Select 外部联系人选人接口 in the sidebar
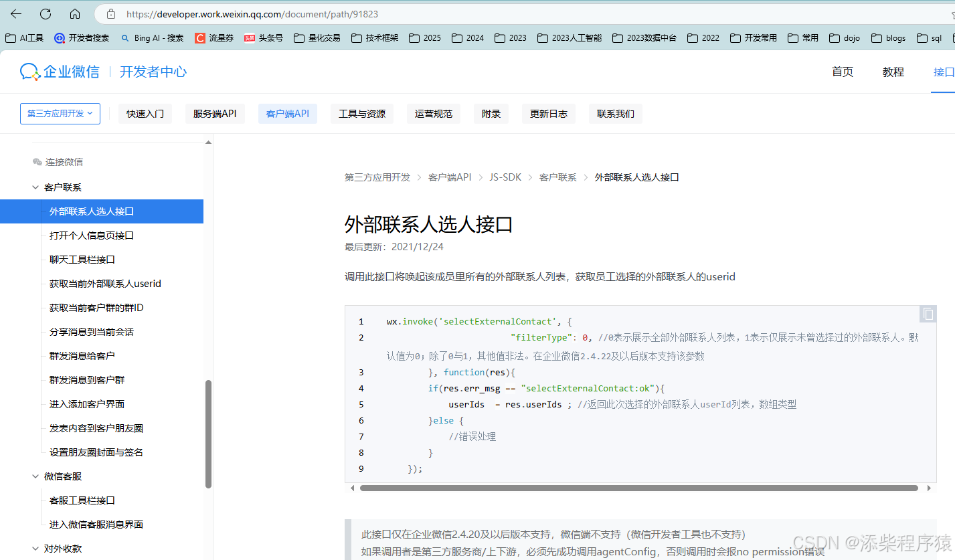 click(102, 211)
